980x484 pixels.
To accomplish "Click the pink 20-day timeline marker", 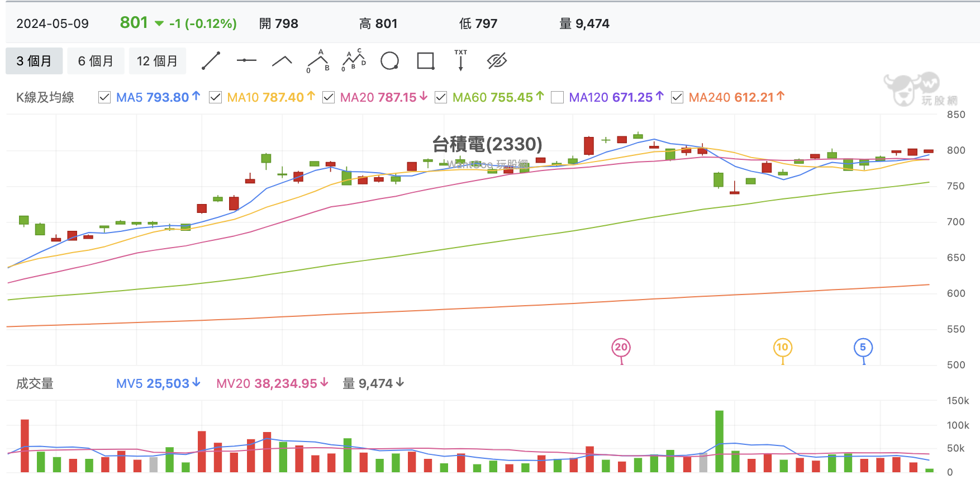I will (621, 348).
